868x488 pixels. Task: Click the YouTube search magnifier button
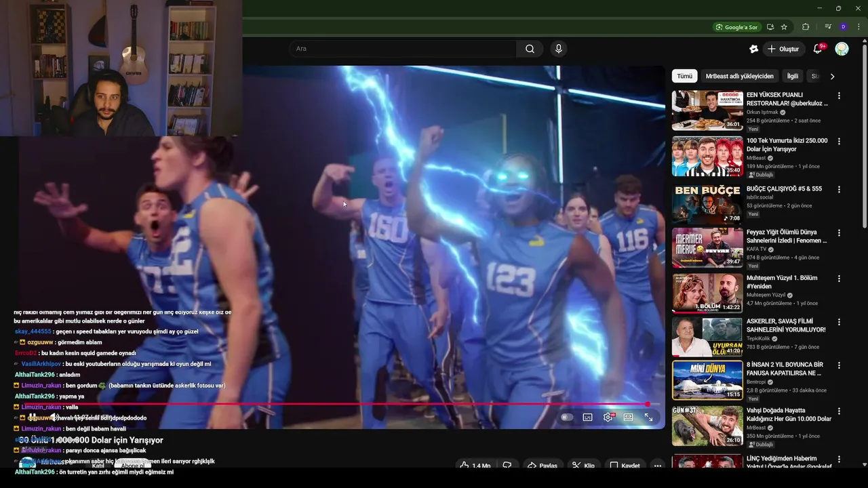(530, 49)
